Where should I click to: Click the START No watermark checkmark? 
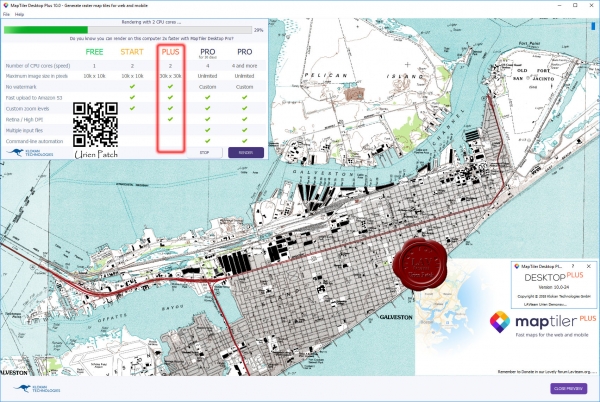click(x=132, y=86)
